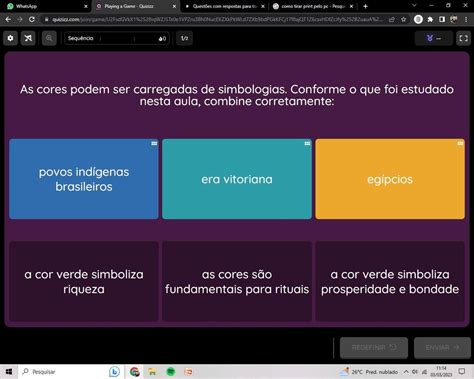The height and width of the screenshot is (379, 474).
Task: Click the crossed-arrows icon beside settings gear
Action: 28,38
